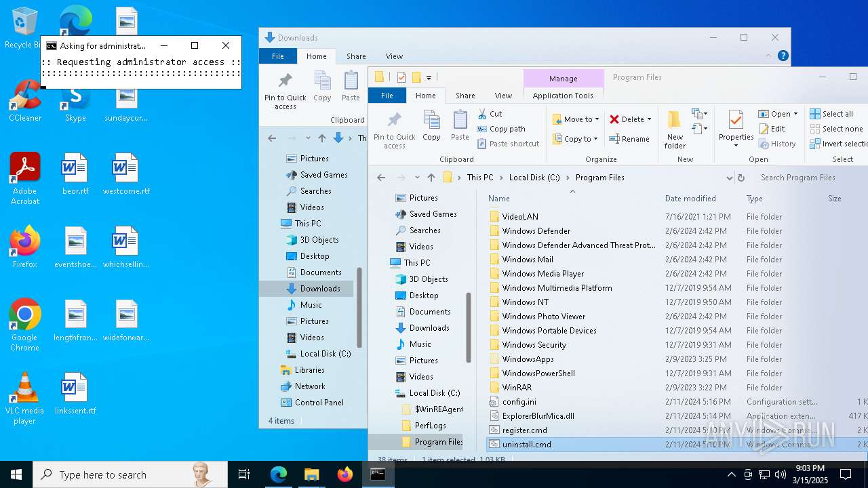Click Paste shortcut in ribbon
Viewport: 868px width, 488px height.
coord(508,144)
